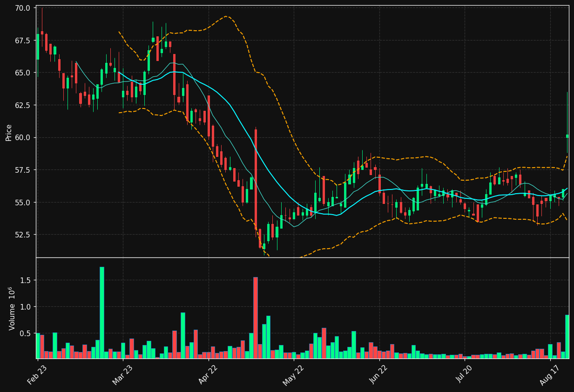Click the 52.5 price tick label
Viewport: 574px width, 392px height.
click(x=23, y=235)
